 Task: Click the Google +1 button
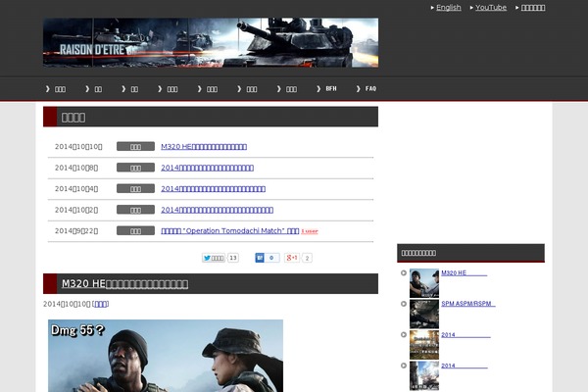tap(292, 258)
